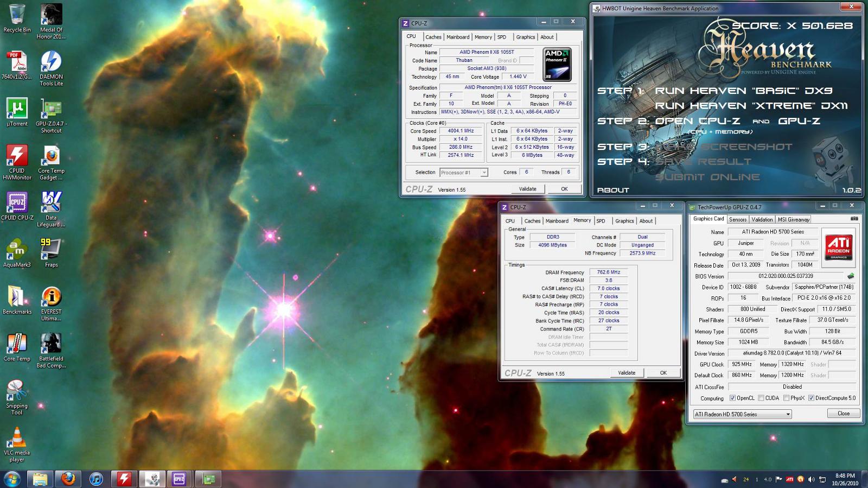Switch to Sensors tab in GPU-Z
This screenshot has height=488, width=868.
[x=738, y=219]
